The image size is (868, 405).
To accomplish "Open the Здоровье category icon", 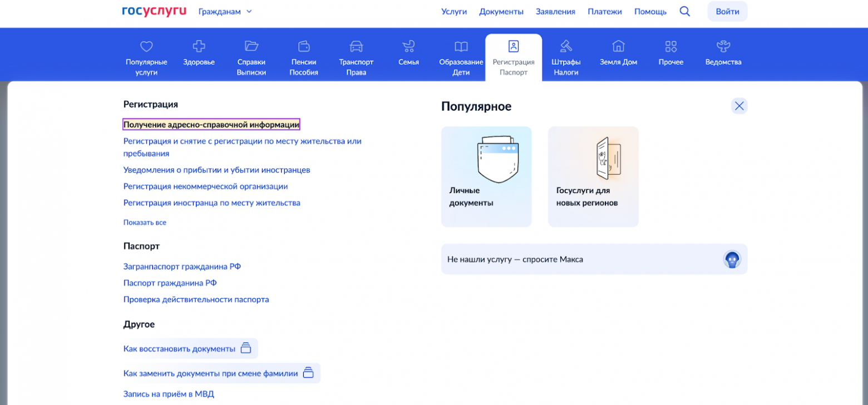I will 198,46.
